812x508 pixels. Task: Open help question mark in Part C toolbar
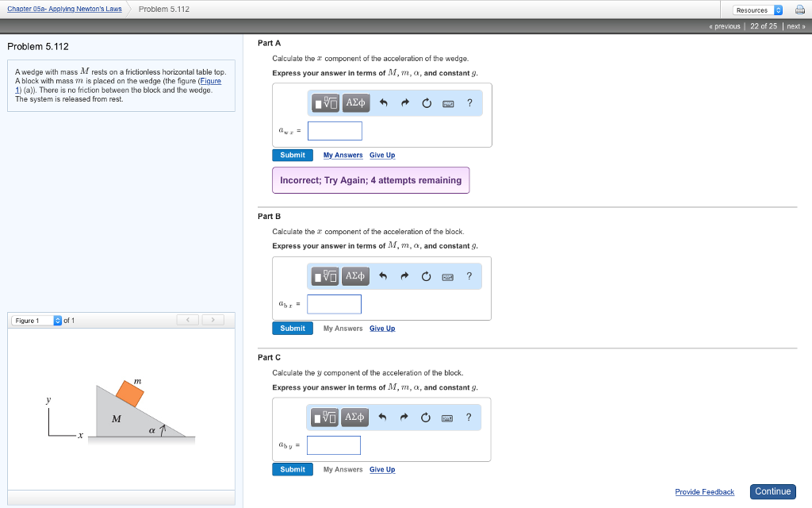coord(469,418)
